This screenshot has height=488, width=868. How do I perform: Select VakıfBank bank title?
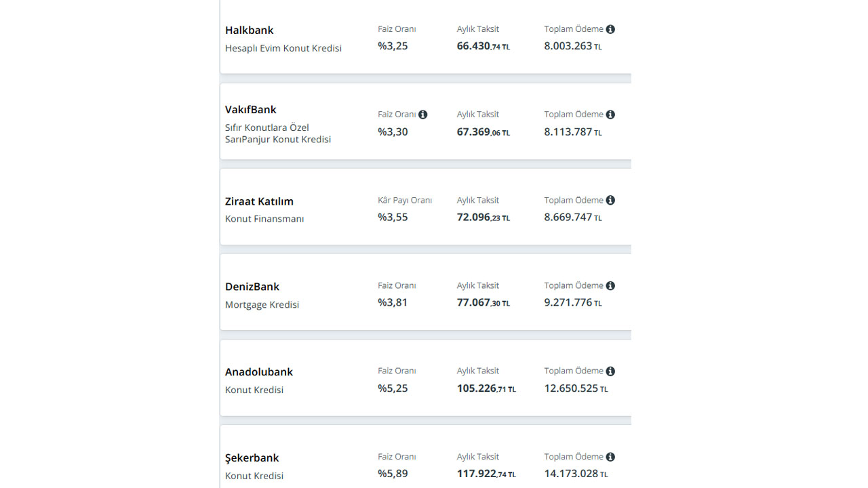pyautogui.click(x=251, y=110)
